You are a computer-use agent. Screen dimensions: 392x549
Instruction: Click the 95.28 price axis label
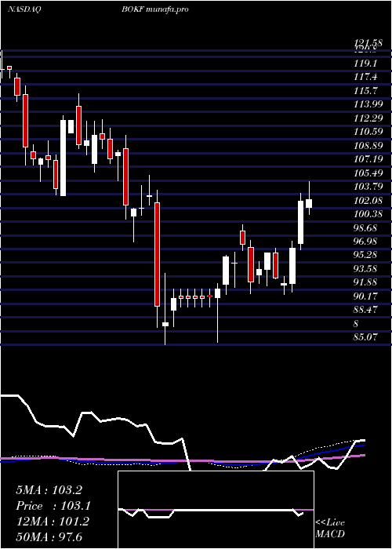tap(365, 255)
